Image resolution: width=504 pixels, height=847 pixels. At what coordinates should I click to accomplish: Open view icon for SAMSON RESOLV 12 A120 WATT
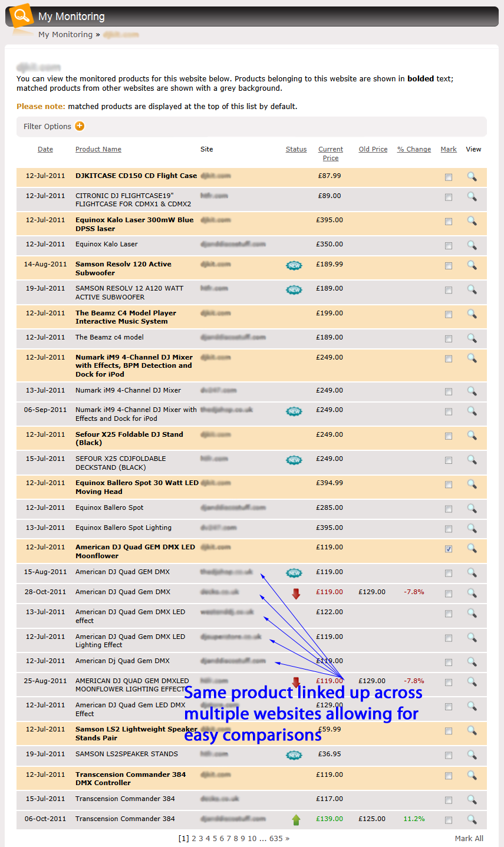point(472,289)
